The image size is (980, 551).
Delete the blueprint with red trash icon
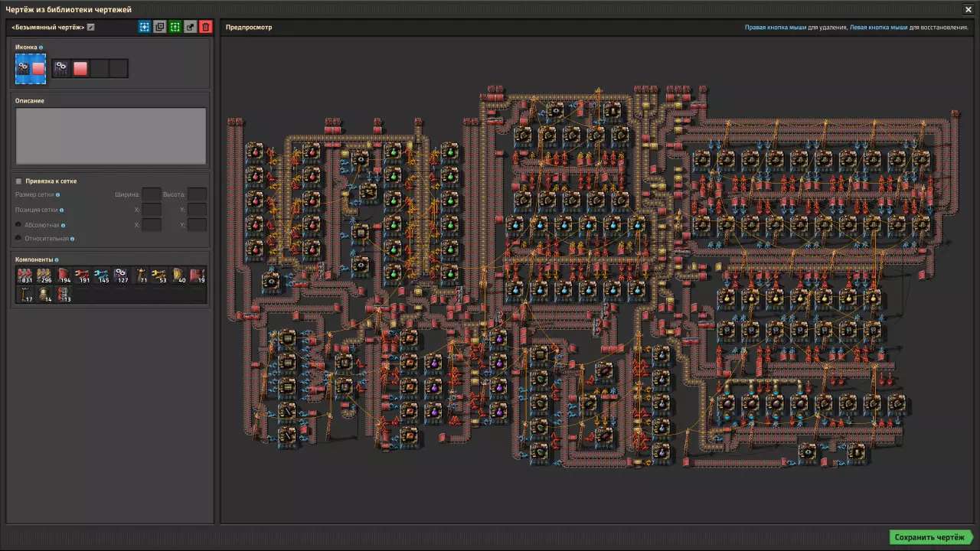coord(205,27)
